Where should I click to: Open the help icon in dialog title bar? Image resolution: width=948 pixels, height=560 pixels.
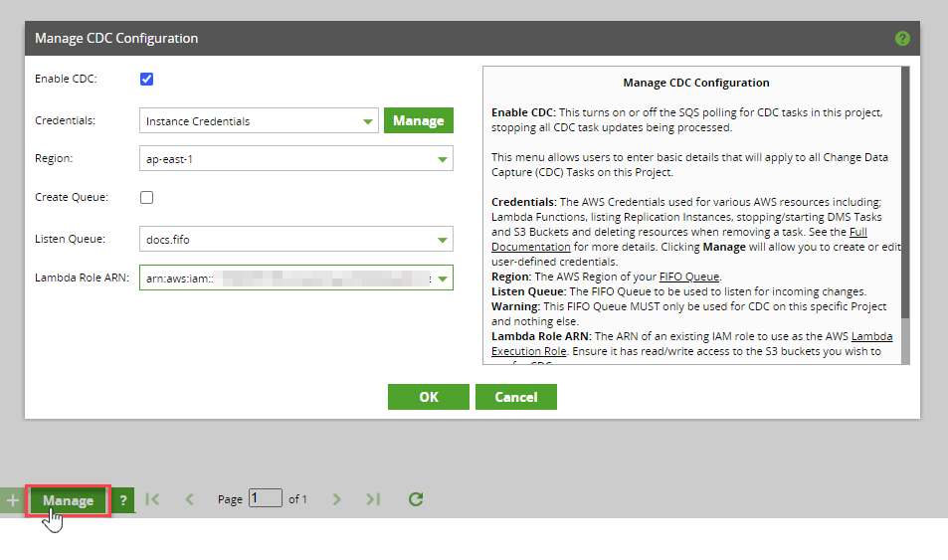pos(902,39)
